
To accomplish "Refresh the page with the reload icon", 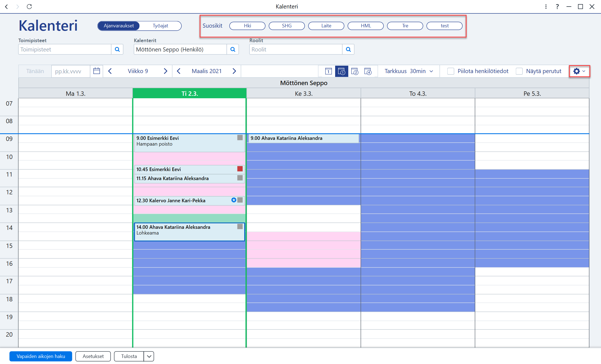I will click(x=29, y=7).
